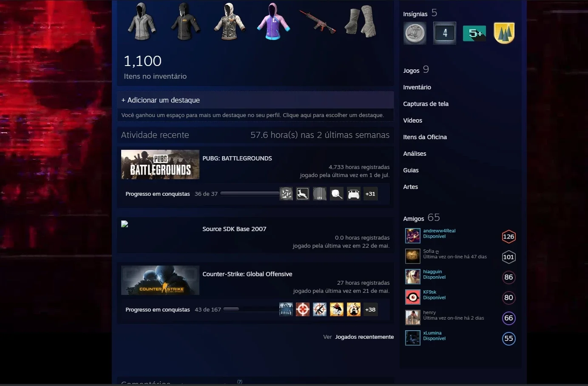Open Itens da Oficina
The height and width of the screenshot is (386, 588).
coord(425,137)
